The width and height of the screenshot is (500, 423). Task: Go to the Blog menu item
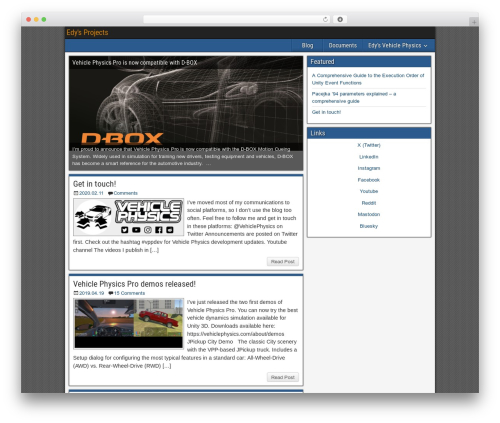307,45
